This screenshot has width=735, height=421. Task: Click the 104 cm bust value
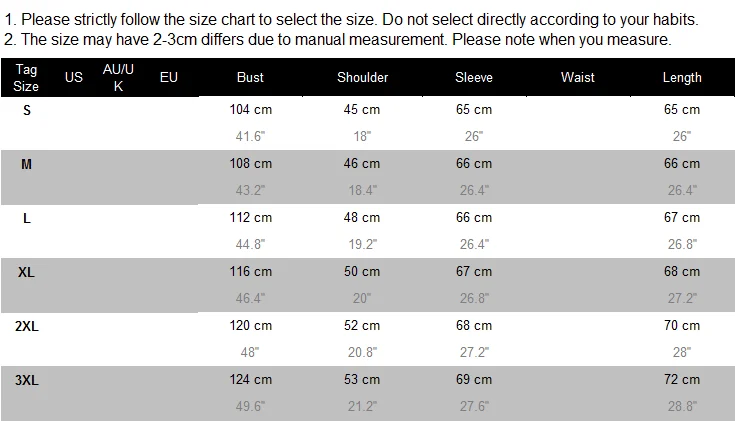(251, 110)
